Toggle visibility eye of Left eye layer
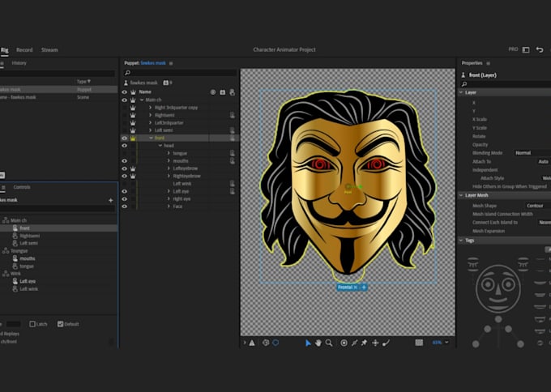Image resolution: width=551 pixels, height=392 pixels. coord(125,191)
